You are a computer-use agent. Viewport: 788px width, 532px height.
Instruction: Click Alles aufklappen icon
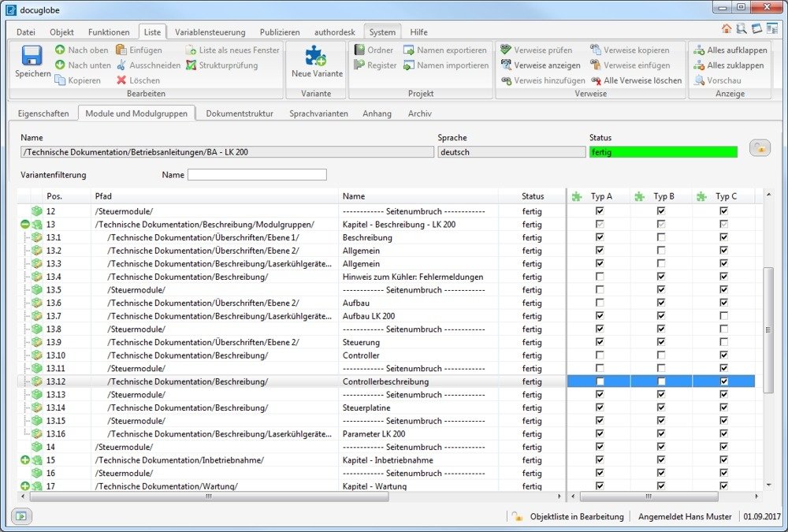tap(699, 50)
